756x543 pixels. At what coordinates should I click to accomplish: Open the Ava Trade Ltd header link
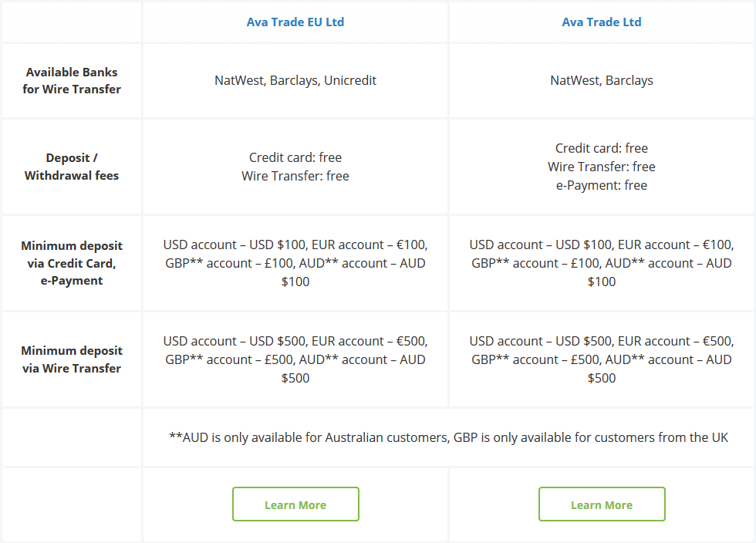(x=602, y=22)
